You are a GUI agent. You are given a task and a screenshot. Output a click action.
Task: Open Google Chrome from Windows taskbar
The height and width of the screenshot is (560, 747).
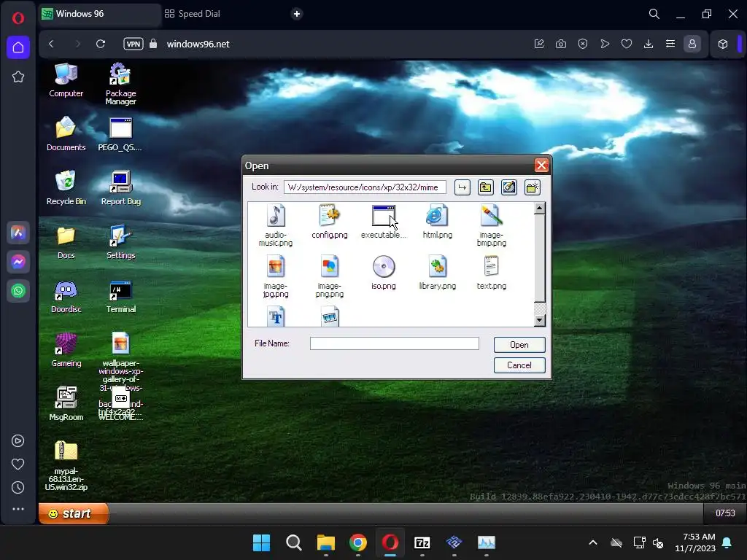[357, 542]
